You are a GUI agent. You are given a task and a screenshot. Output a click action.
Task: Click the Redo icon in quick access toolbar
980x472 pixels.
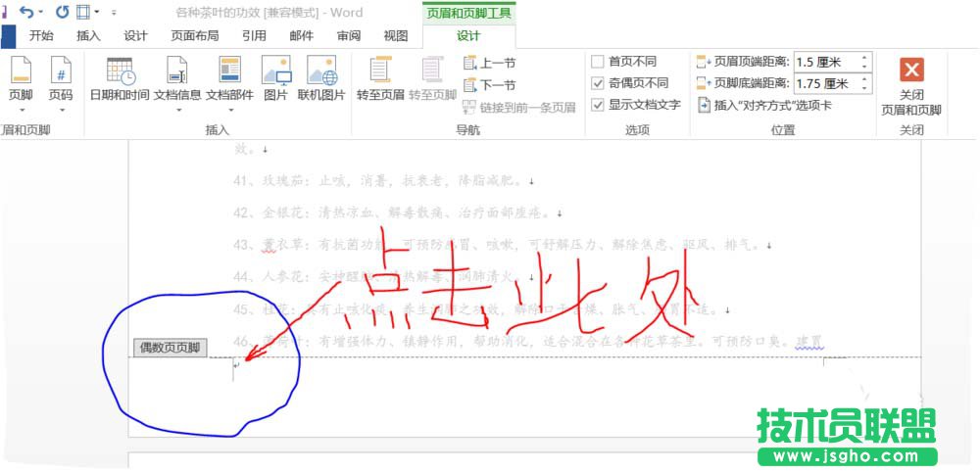(x=62, y=13)
